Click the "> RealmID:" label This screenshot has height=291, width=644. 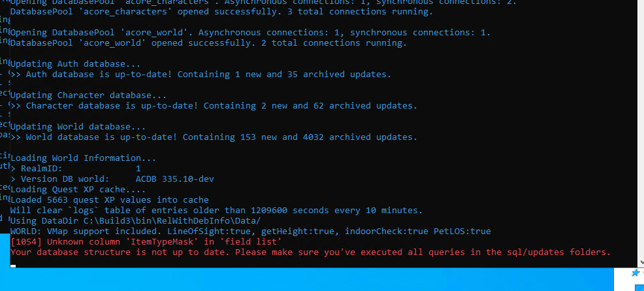click(x=37, y=169)
